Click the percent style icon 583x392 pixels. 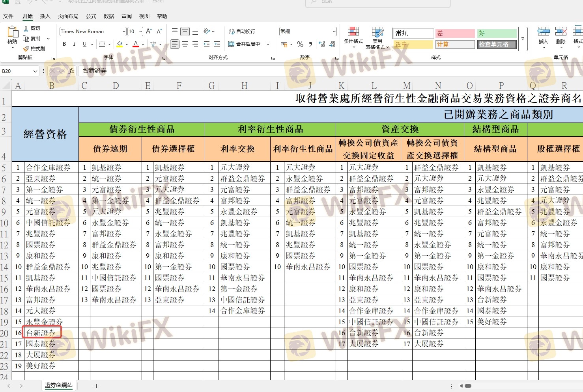click(300, 44)
